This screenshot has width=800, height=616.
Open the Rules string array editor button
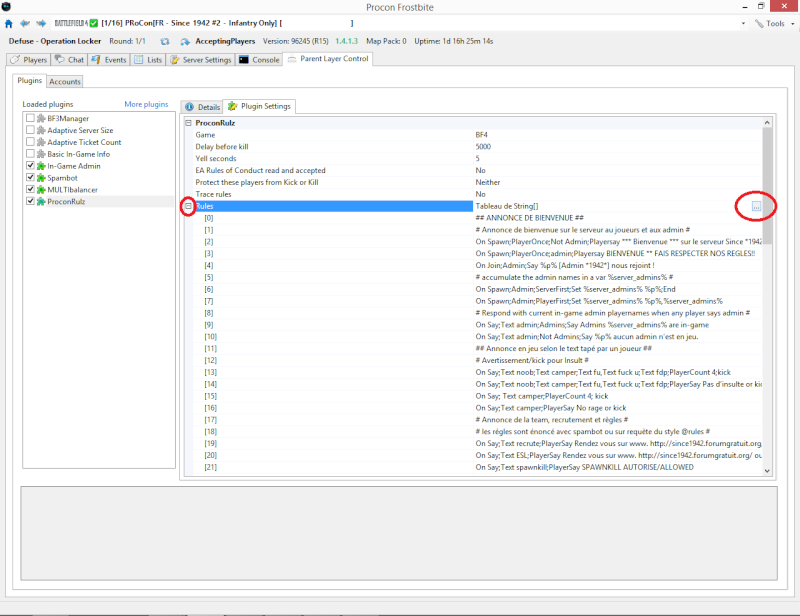756,206
